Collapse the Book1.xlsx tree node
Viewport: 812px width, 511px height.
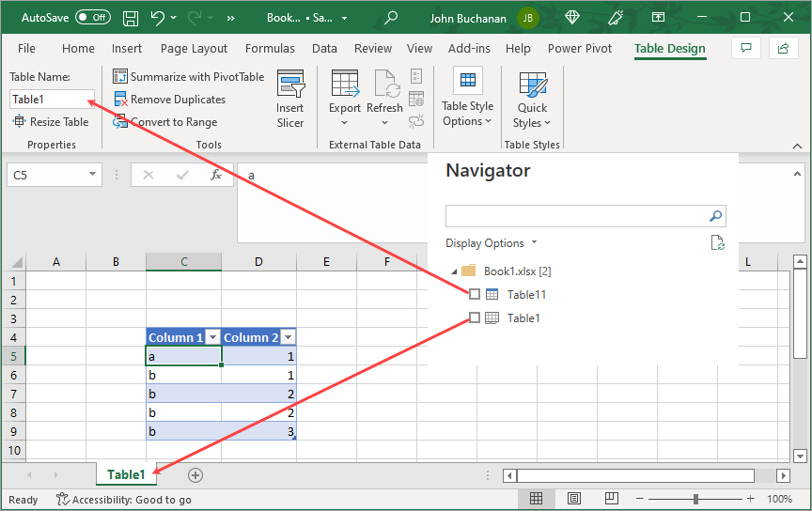(x=454, y=271)
